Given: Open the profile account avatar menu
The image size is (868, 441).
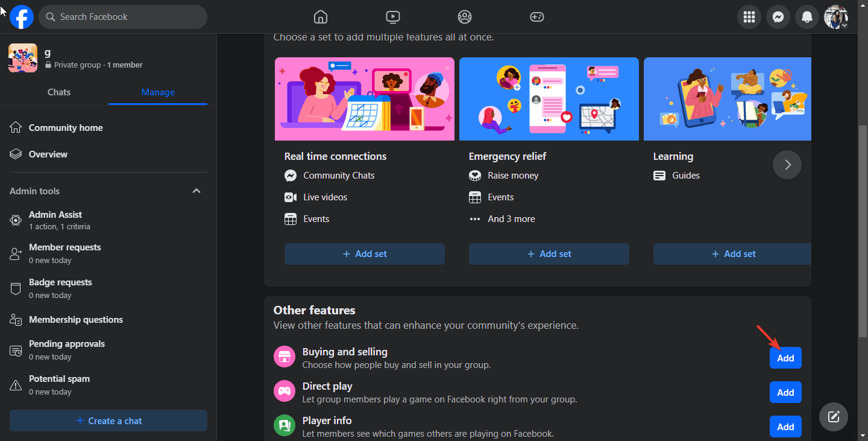Looking at the screenshot, I should click(x=836, y=17).
